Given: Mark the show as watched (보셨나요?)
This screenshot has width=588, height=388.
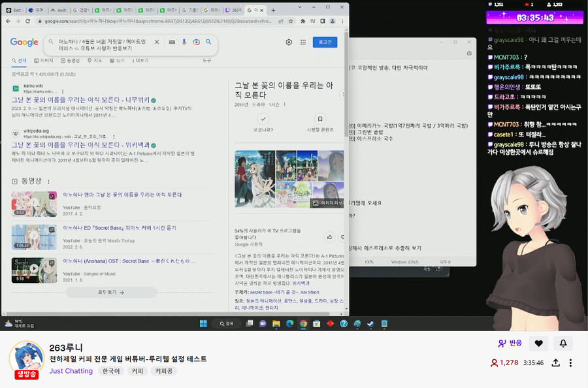Looking at the screenshot, I should coord(263,119).
